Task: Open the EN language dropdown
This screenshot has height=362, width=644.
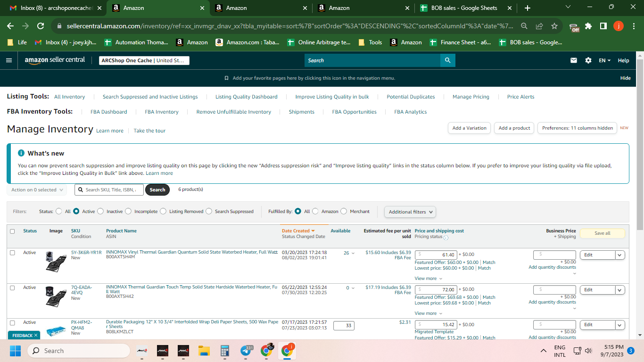Action: (x=604, y=60)
